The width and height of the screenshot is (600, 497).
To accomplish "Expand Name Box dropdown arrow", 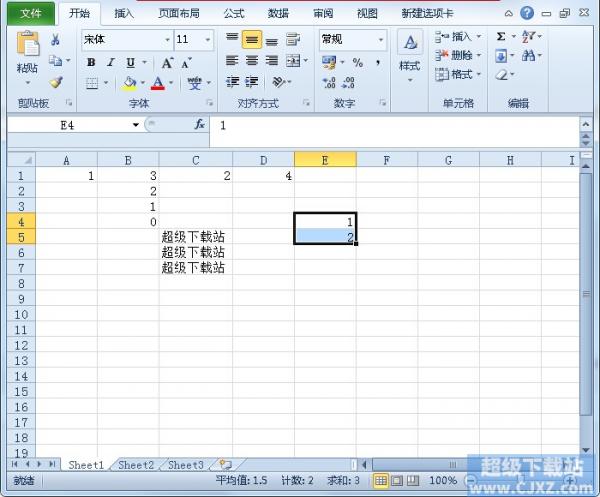I will (x=135, y=125).
